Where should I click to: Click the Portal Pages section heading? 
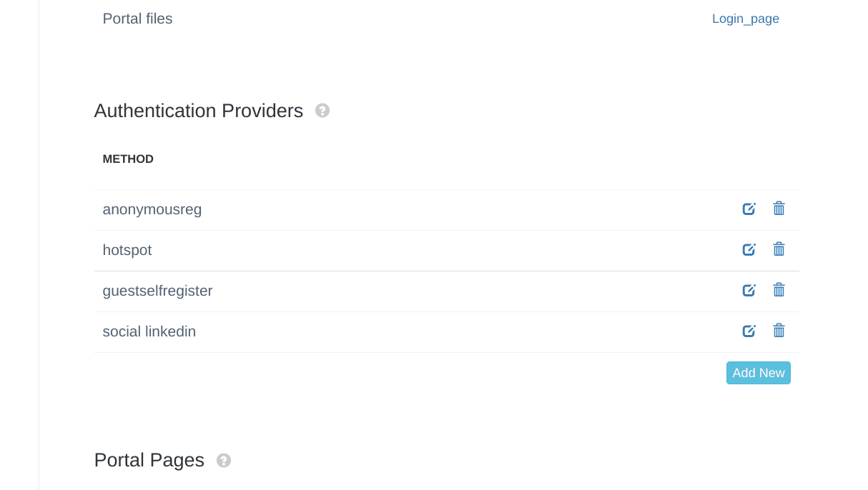pyautogui.click(x=149, y=460)
